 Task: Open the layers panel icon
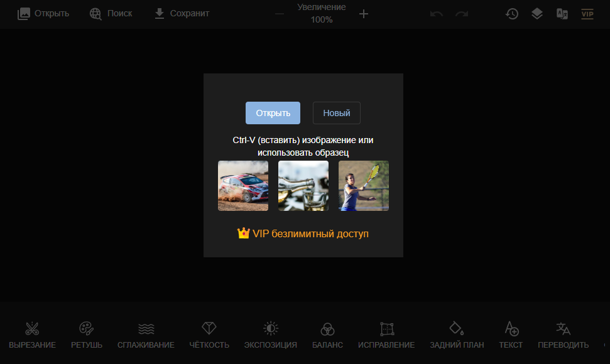tap(537, 13)
